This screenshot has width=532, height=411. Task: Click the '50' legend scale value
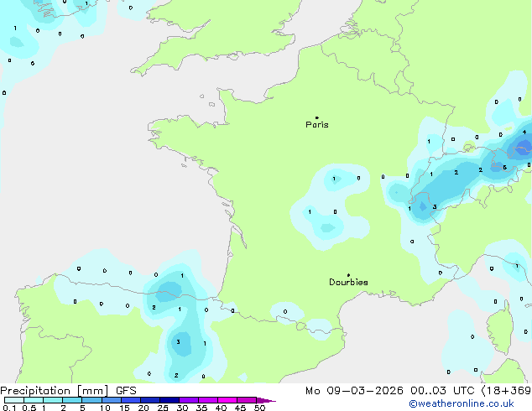click(259, 408)
